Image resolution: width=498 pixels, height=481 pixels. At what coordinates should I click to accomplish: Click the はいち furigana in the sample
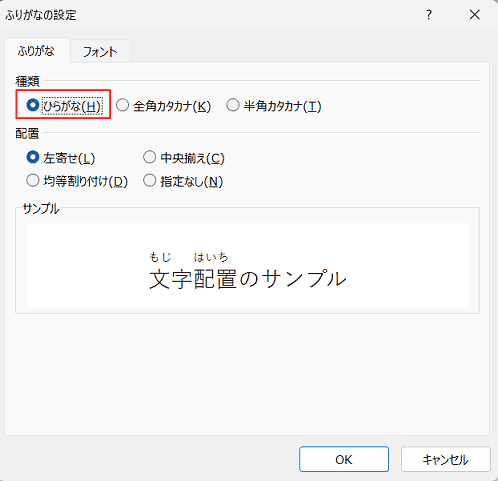[211, 257]
